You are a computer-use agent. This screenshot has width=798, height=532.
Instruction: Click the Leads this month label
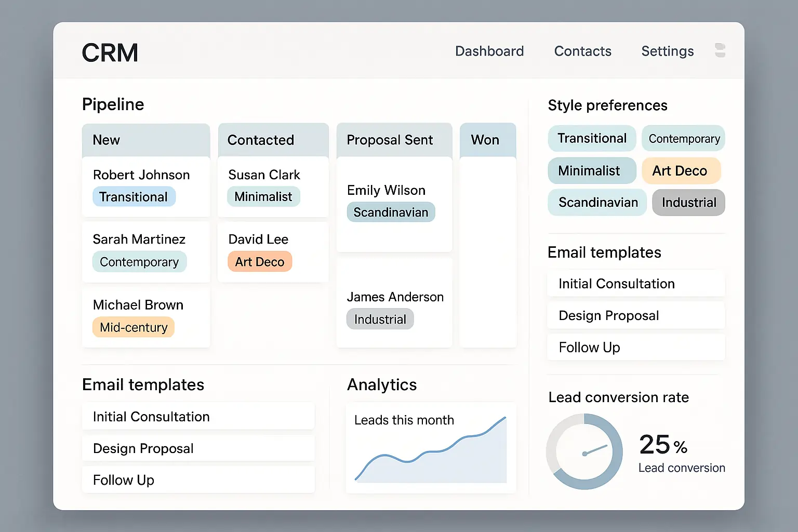point(404,420)
